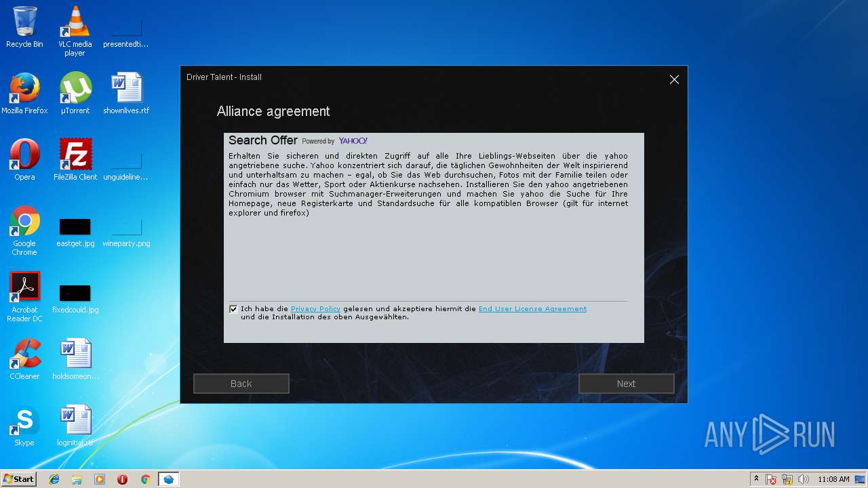Viewport: 868px width, 488px height.
Task: Click the 11:08 AM taskbar clock
Action: 833,479
